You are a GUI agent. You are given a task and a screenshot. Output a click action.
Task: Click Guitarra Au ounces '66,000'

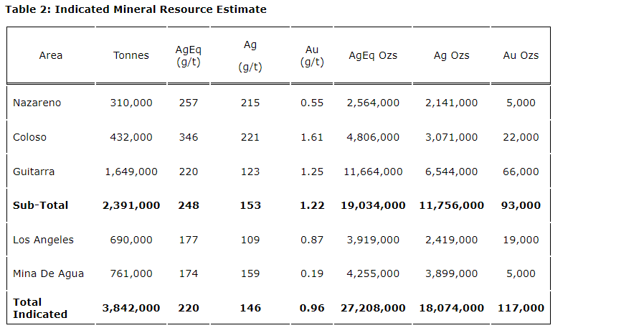tap(521, 172)
